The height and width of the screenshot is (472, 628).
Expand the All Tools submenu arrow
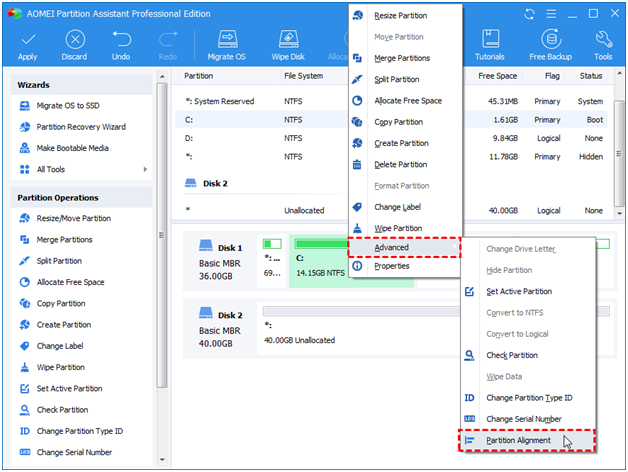click(x=145, y=169)
